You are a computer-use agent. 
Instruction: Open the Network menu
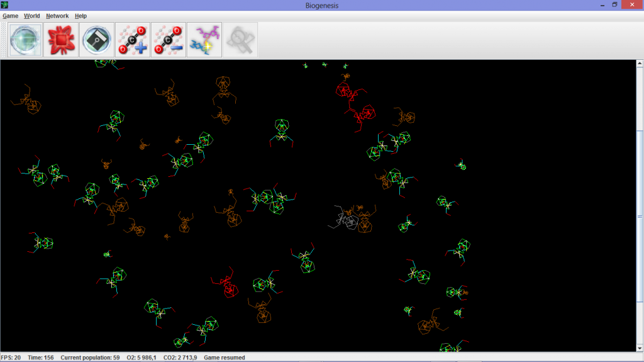[57, 16]
